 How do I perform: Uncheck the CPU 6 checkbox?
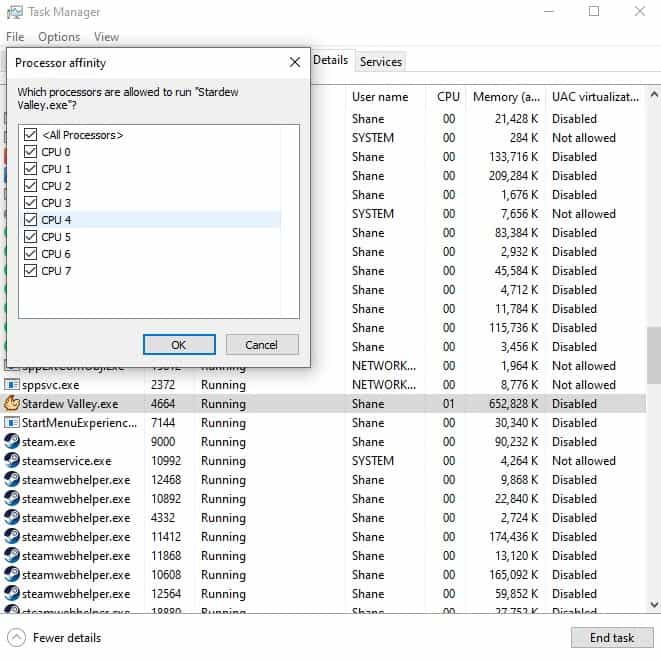[30, 253]
